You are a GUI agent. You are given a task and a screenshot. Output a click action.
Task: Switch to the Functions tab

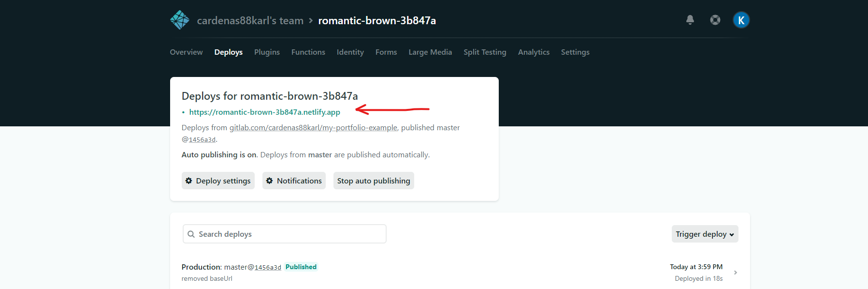pos(308,52)
